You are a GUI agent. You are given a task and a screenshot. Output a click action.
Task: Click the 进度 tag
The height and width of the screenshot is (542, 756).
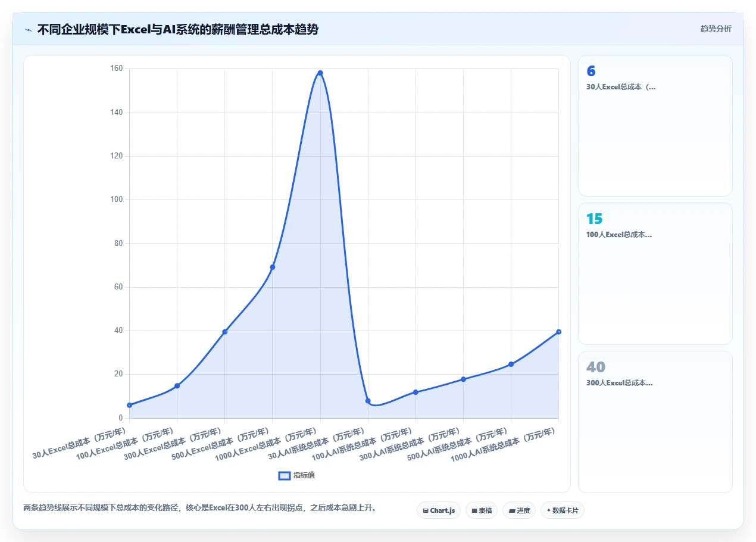[x=519, y=510]
